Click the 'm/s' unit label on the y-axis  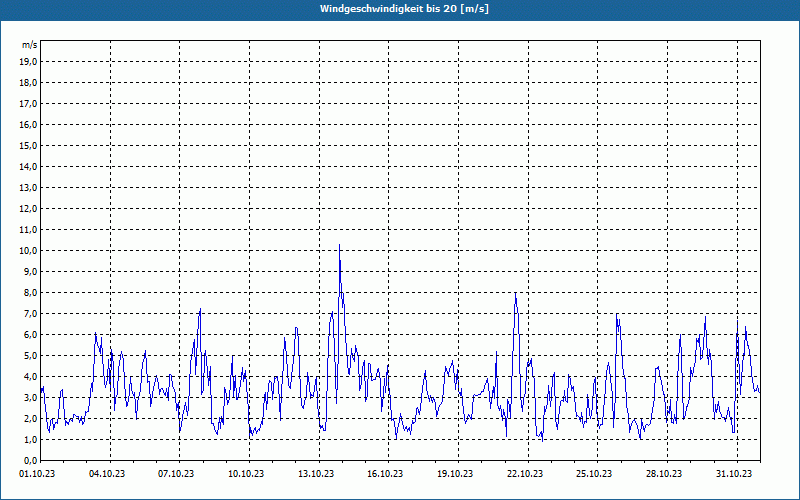pyautogui.click(x=29, y=45)
